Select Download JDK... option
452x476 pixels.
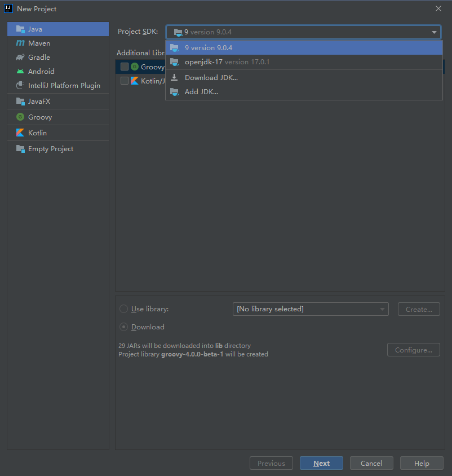coord(304,77)
